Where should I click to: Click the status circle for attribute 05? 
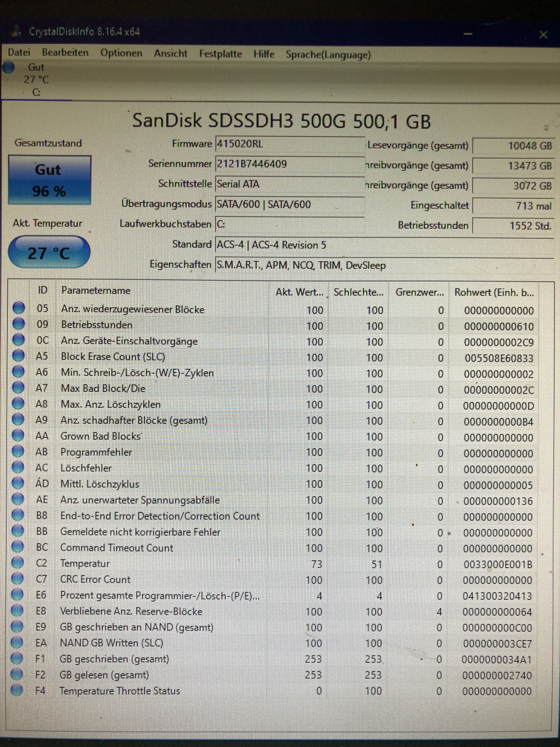[x=19, y=308]
